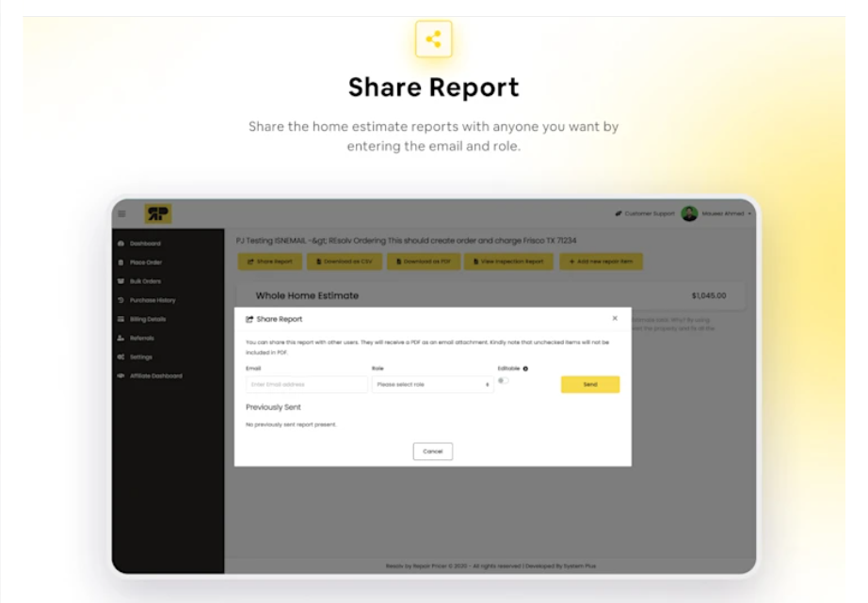Click the RP logo in header
Screen dimensions: 868x603
click(x=157, y=214)
